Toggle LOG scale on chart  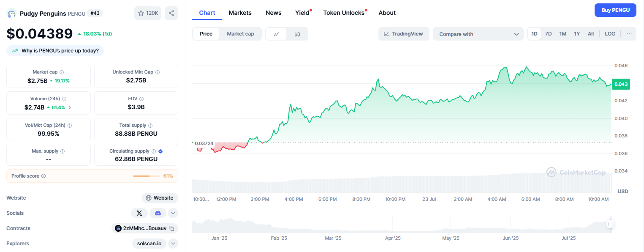click(610, 34)
